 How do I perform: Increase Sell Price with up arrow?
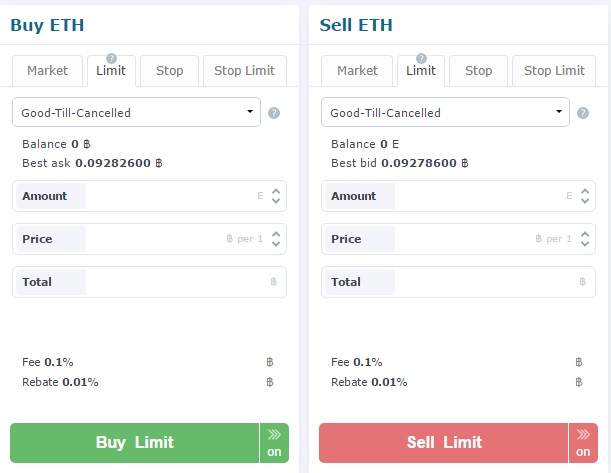click(x=585, y=234)
